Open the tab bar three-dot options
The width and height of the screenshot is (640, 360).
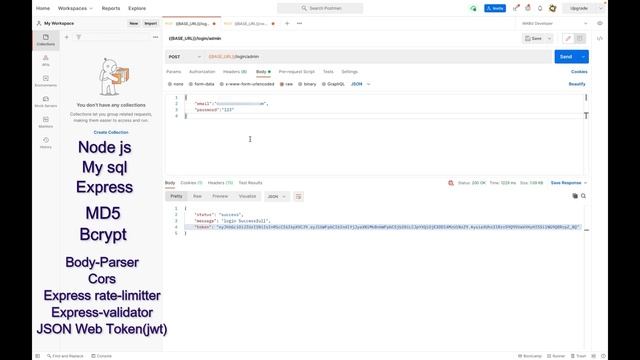point(300,23)
